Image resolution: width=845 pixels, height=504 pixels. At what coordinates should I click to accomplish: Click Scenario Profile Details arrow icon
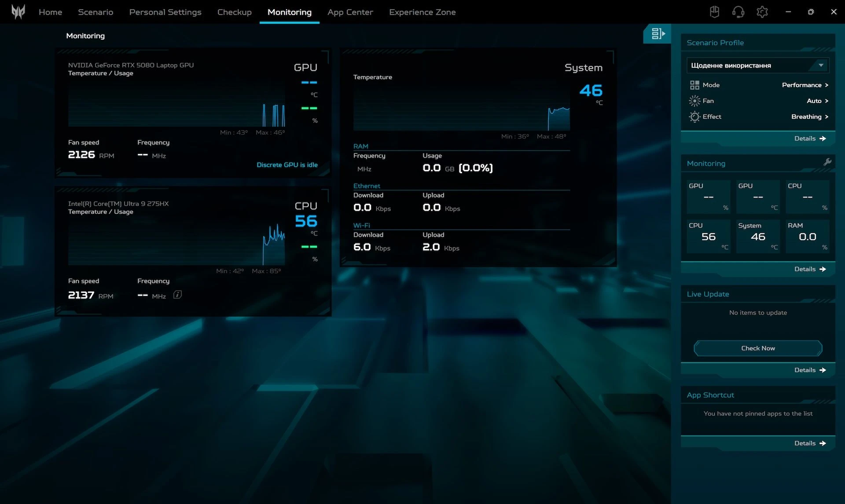click(x=823, y=138)
